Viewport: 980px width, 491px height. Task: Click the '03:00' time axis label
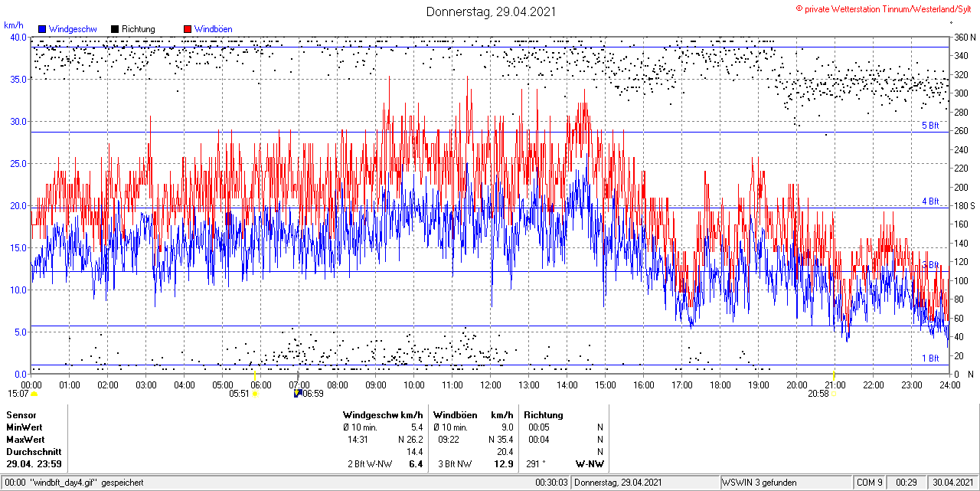(x=146, y=385)
